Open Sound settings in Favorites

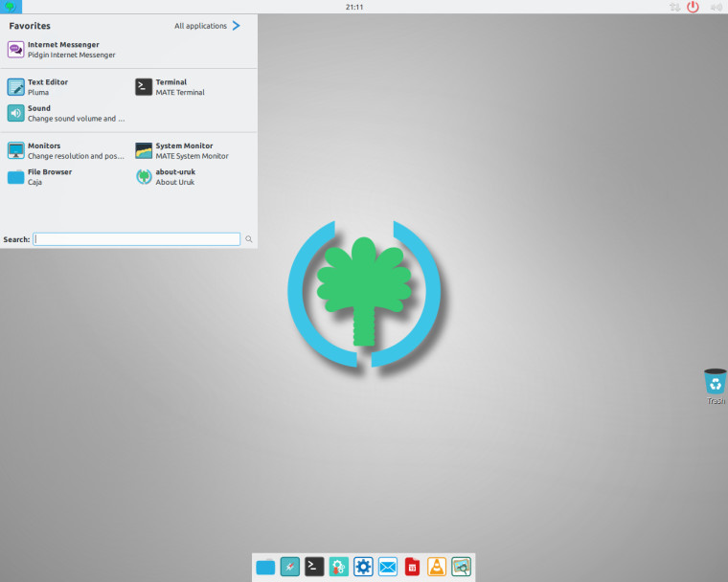click(x=66, y=113)
